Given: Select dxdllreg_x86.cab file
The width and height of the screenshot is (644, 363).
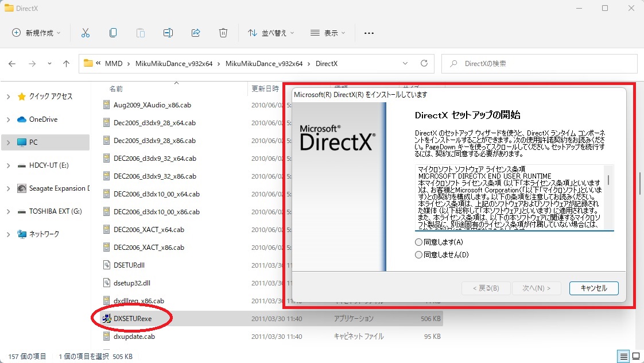Looking at the screenshot, I should coord(139,300).
